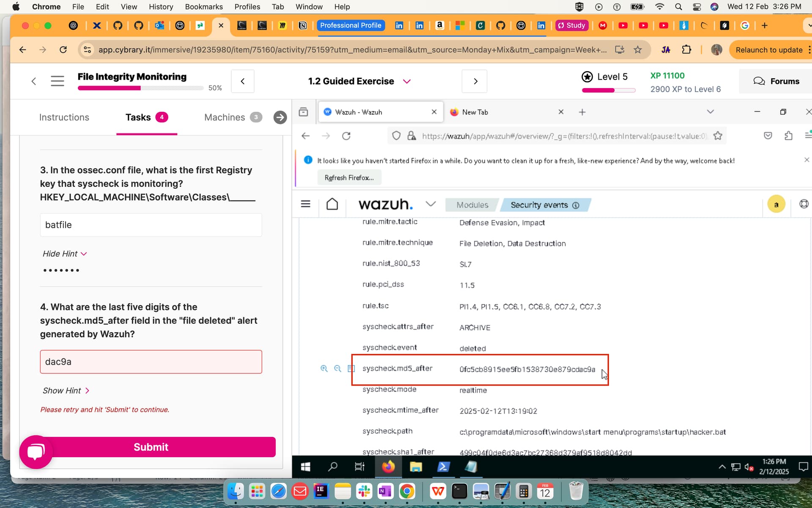
Task: Switch to the Instructions tab
Action: pos(64,117)
